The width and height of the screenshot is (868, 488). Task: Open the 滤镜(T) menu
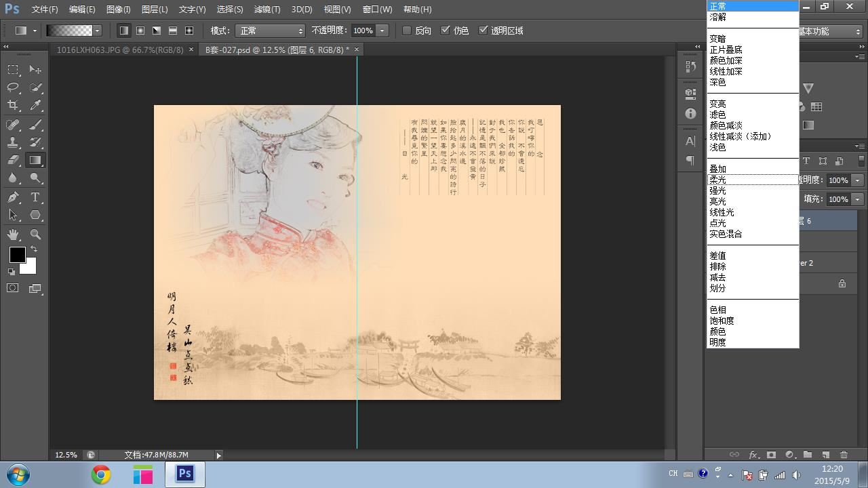coord(267,9)
